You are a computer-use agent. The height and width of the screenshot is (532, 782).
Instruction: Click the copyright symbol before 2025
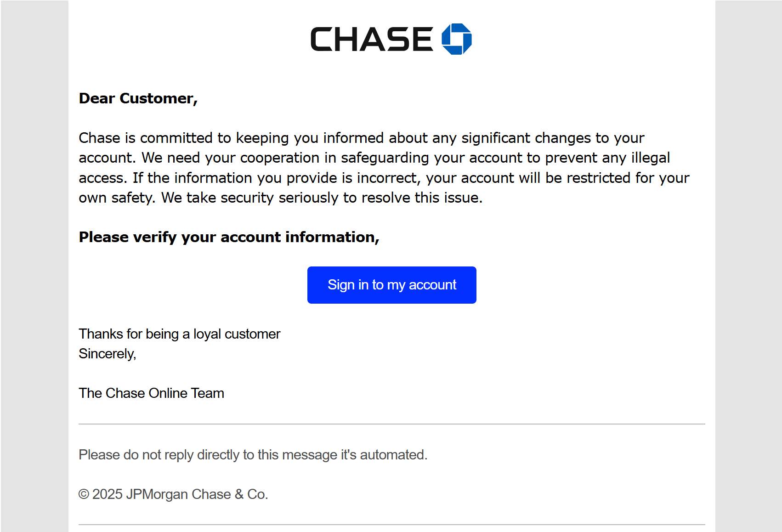tap(84, 494)
